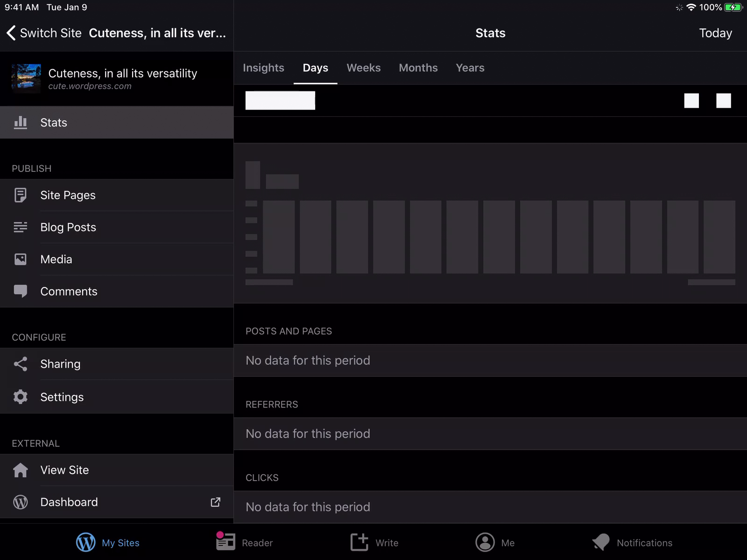The image size is (747, 560).
Task: Open the Comments section icon
Action: [21, 291]
